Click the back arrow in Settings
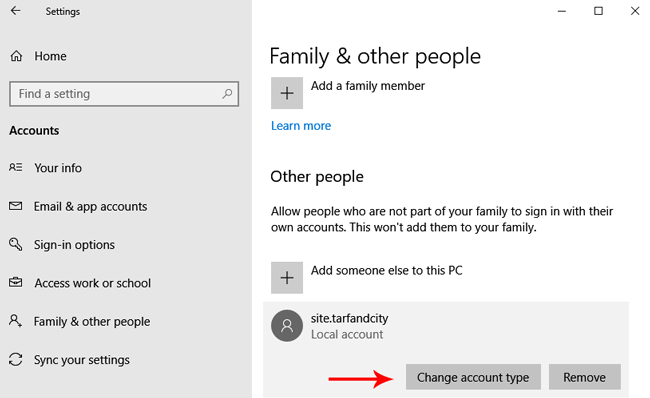Viewport: 650px width, 398px height. (15, 11)
